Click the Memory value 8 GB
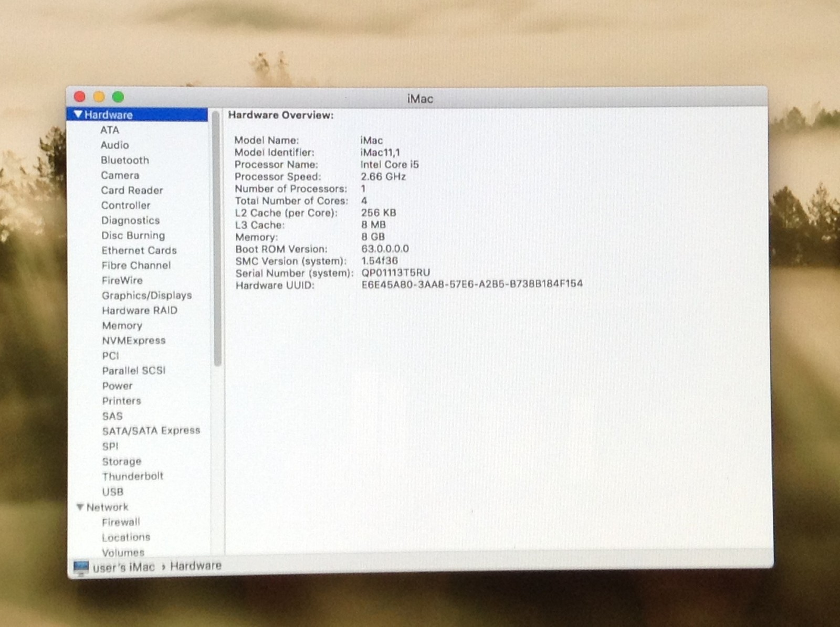 coord(373,237)
